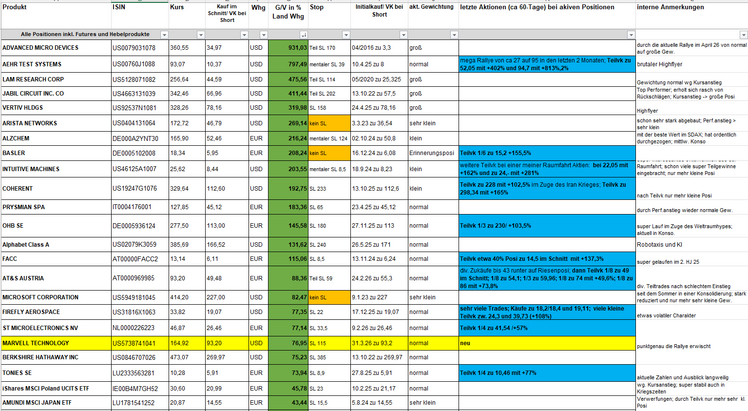
Task: Select the 'FIREFLY AEROSPACE' product cell
Action: point(56,312)
